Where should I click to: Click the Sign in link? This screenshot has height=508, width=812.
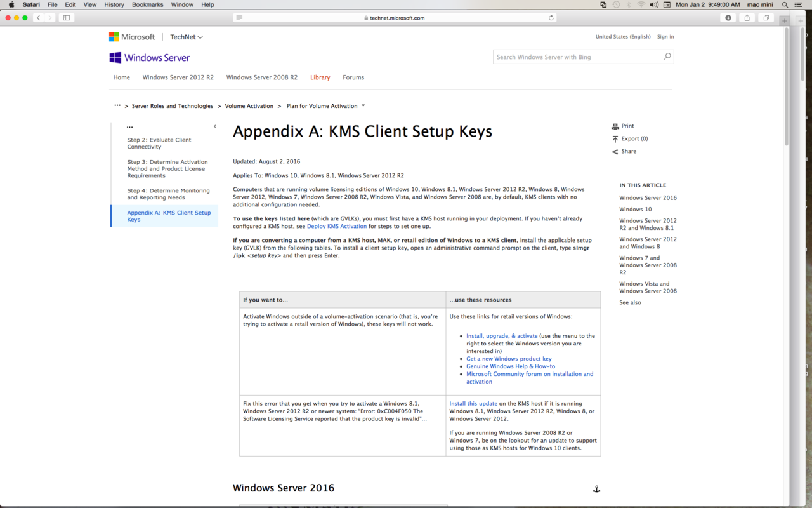pyautogui.click(x=665, y=37)
